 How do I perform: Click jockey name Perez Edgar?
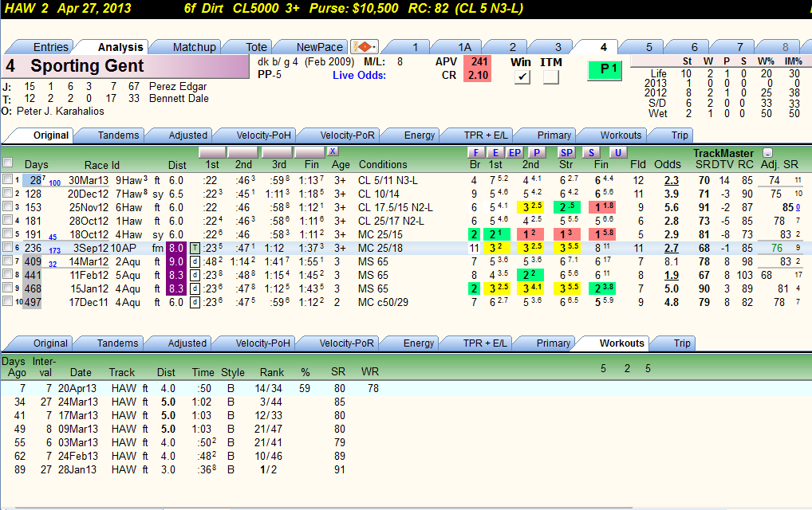(178, 86)
